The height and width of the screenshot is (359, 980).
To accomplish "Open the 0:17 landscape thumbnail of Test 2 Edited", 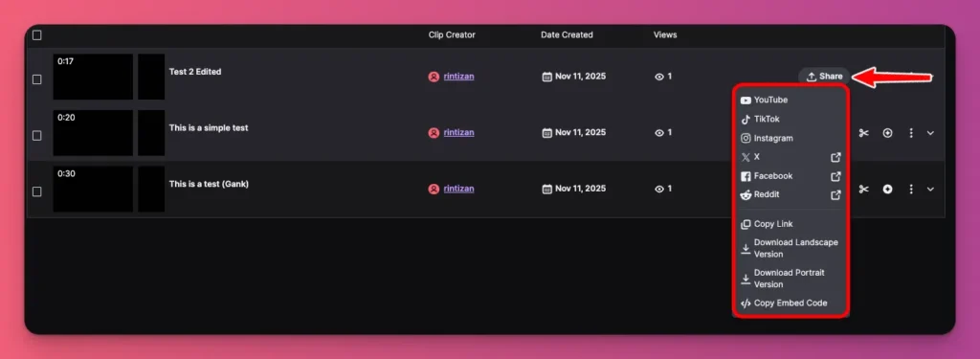I will (x=93, y=77).
